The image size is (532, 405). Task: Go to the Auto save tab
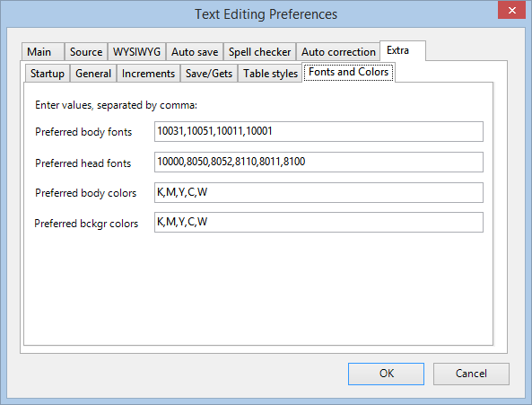[195, 52]
